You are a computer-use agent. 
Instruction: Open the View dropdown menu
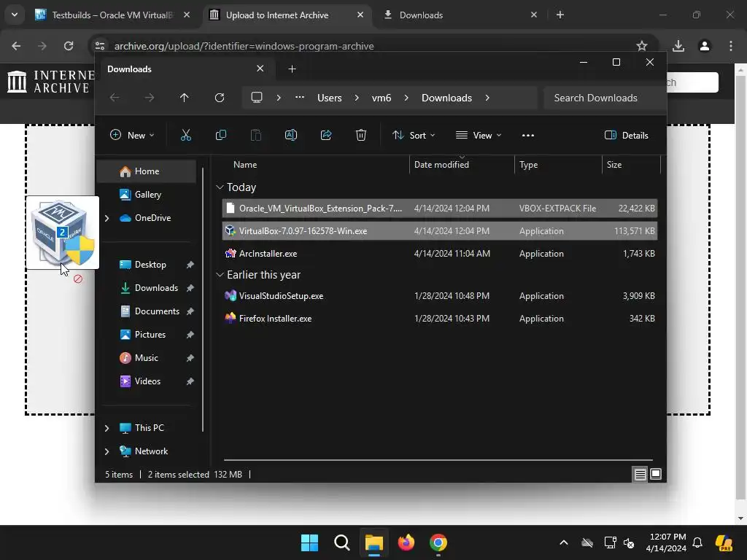pos(479,135)
